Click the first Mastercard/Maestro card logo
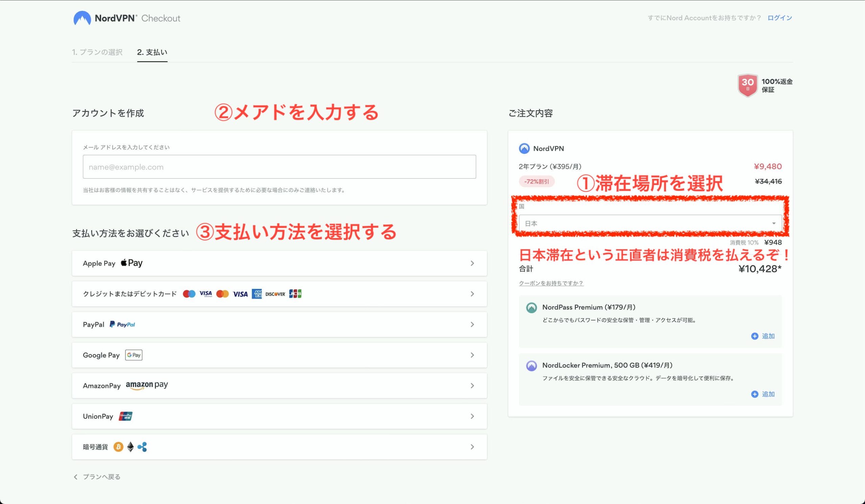Image resolution: width=865 pixels, height=504 pixels. (x=189, y=294)
